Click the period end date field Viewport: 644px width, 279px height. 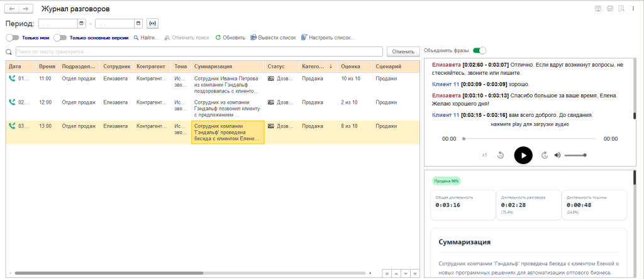(x=115, y=23)
